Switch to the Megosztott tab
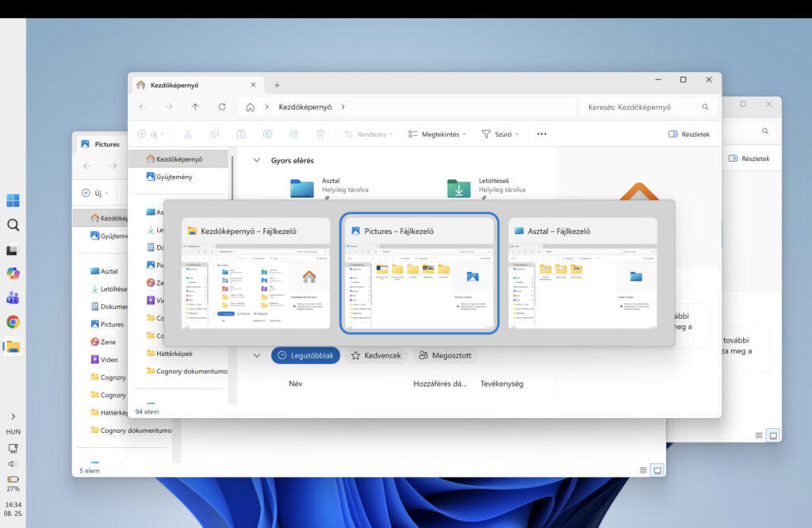The height and width of the screenshot is (528, 812). 446,356
